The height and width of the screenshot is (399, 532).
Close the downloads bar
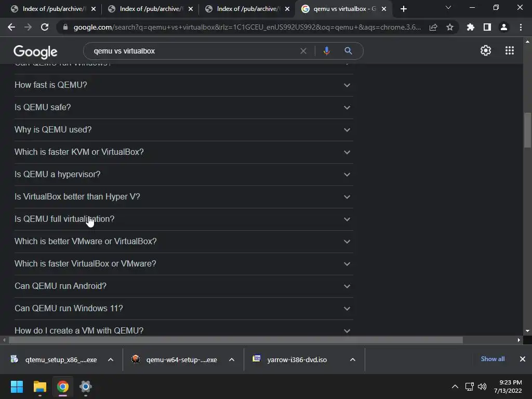[523, 359]
